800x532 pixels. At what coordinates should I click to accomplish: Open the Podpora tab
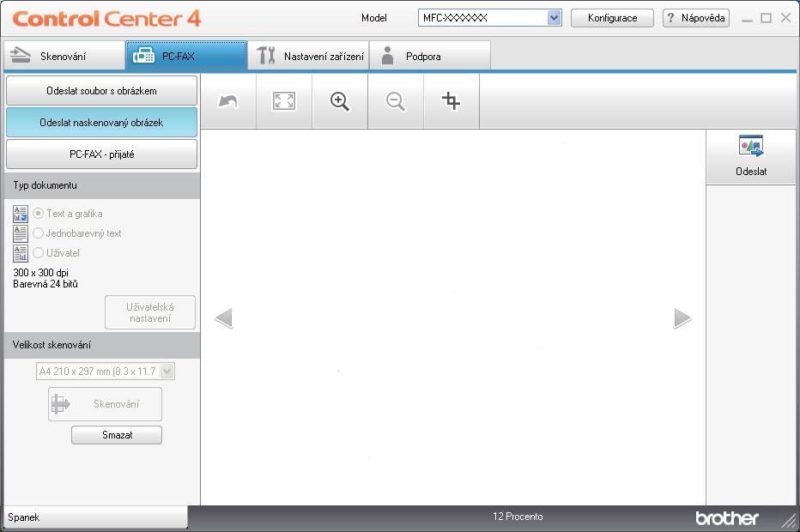pos(429,56)
